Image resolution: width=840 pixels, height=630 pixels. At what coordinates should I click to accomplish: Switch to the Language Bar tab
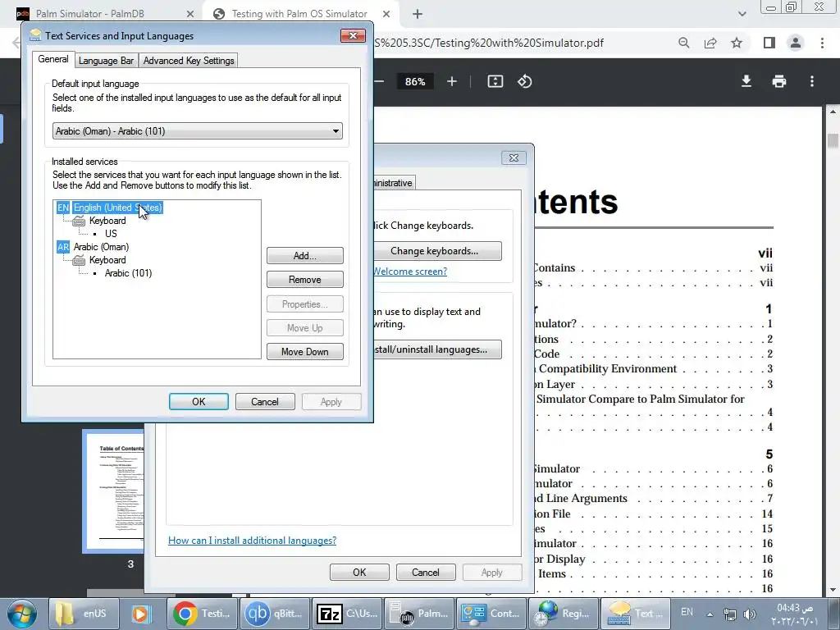(x=106, y=61)
